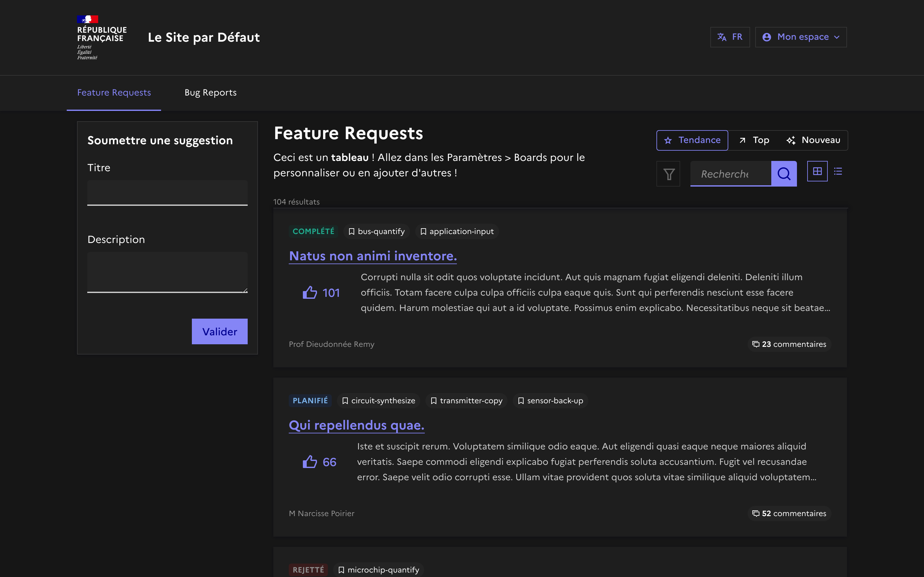
Task: Select the Tendance sort option
Action: click(x=692, y=140)
